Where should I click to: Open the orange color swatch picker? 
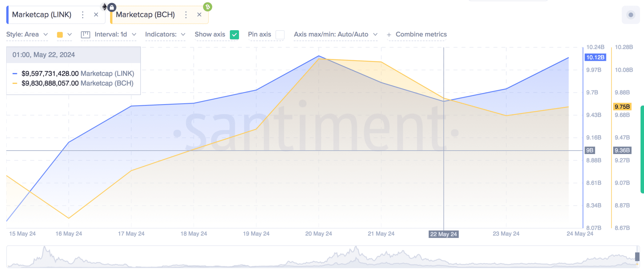coord(64,35)
